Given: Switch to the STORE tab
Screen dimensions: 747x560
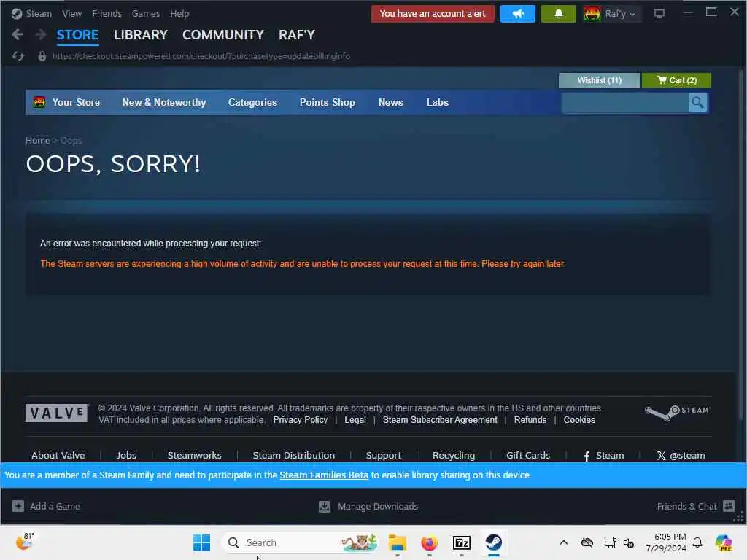Looking at the screenshot, I should [77, 35].
